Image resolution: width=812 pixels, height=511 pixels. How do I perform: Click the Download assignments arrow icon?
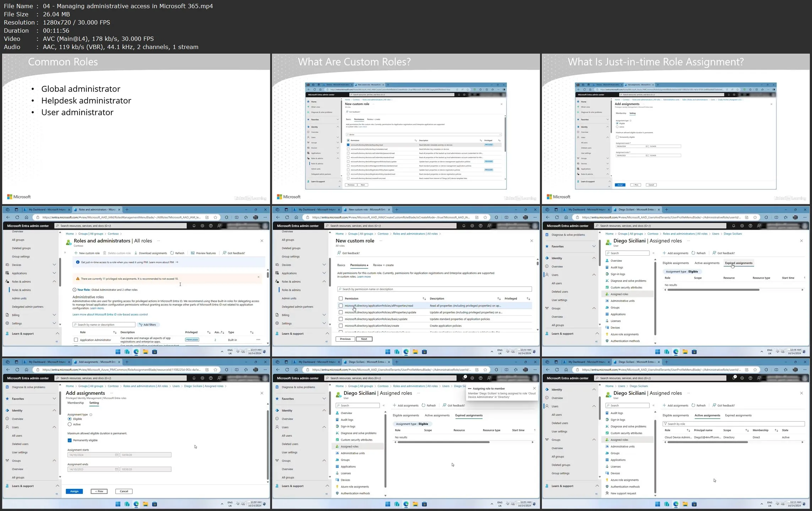[x=136, y=253]
